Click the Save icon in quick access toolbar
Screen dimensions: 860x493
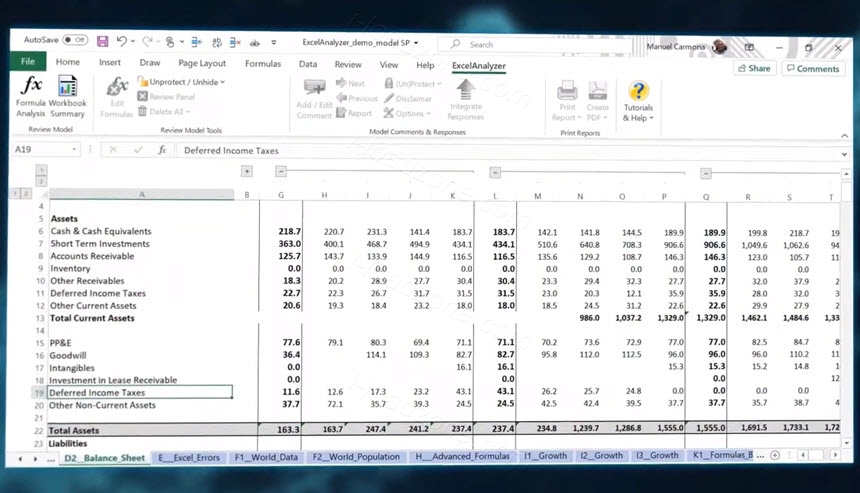pos(102,41)
